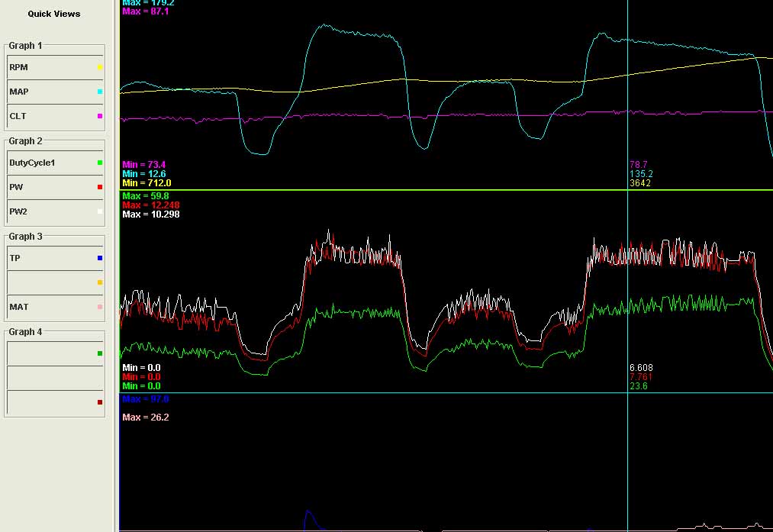The height and width of the screenshot is (532, 773).
Task: Open the MAP field selector
Action: coord(50,92)
